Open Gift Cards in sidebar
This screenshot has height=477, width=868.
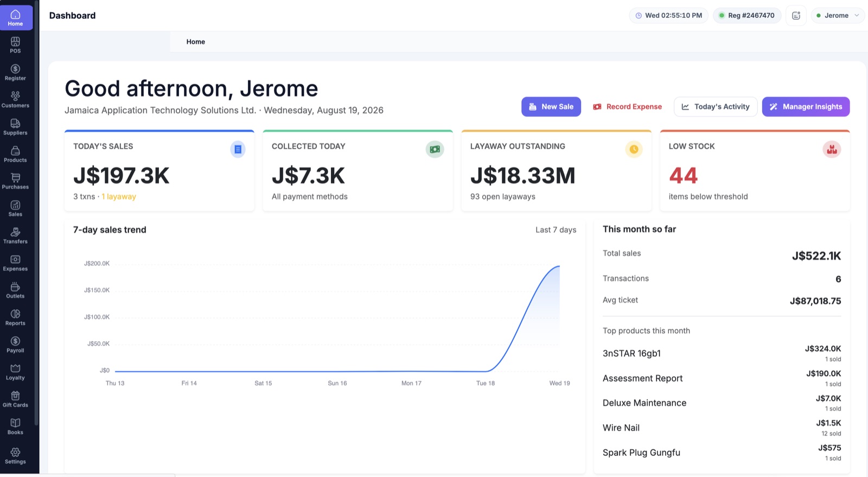pyautogui.click(x=15, y=399)
